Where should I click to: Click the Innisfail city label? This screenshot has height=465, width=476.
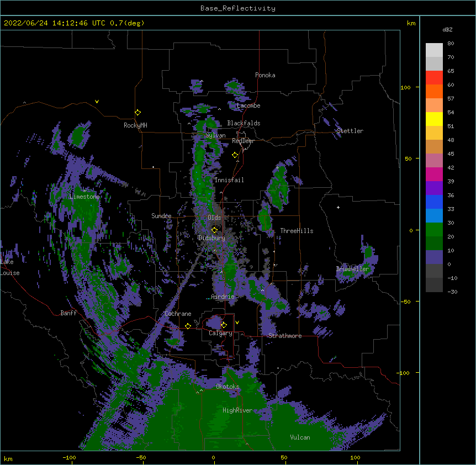[x=229, y=180]
